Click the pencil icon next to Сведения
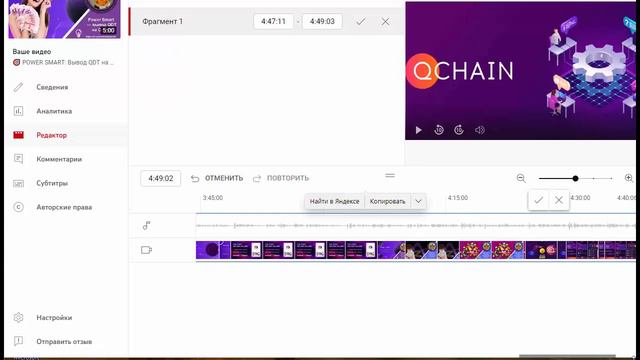The height and width of the screenshot is (360, 640). (18, 87)
